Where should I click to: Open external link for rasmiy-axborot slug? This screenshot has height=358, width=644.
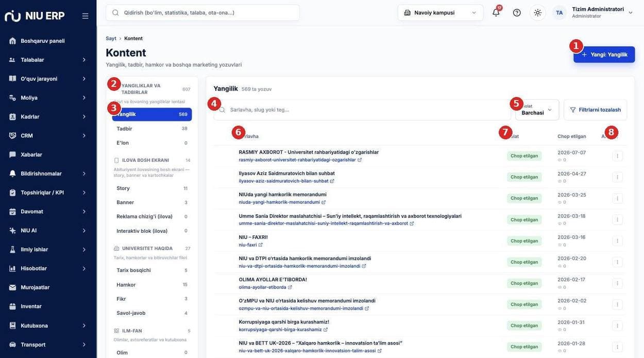tap(360, 160)
